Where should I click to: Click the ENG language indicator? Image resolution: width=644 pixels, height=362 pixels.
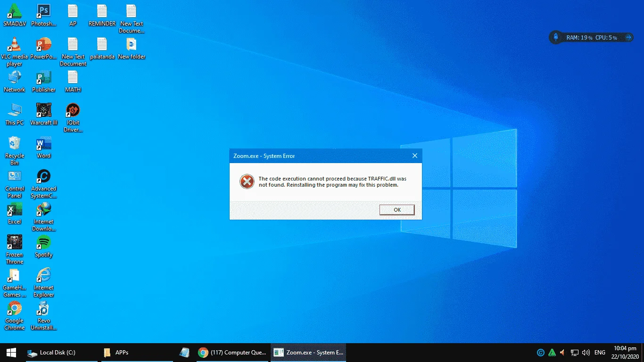point(600,353)
